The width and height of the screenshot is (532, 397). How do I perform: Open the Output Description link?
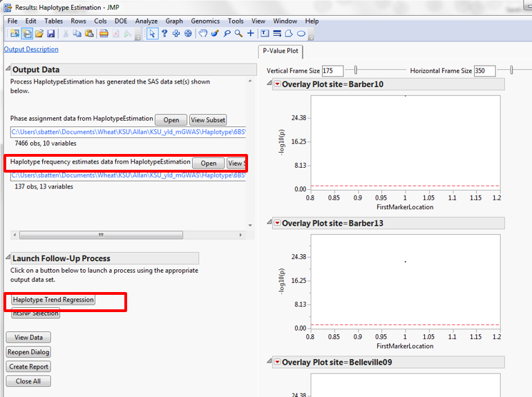pyautogui.click(x=31, y=49)
